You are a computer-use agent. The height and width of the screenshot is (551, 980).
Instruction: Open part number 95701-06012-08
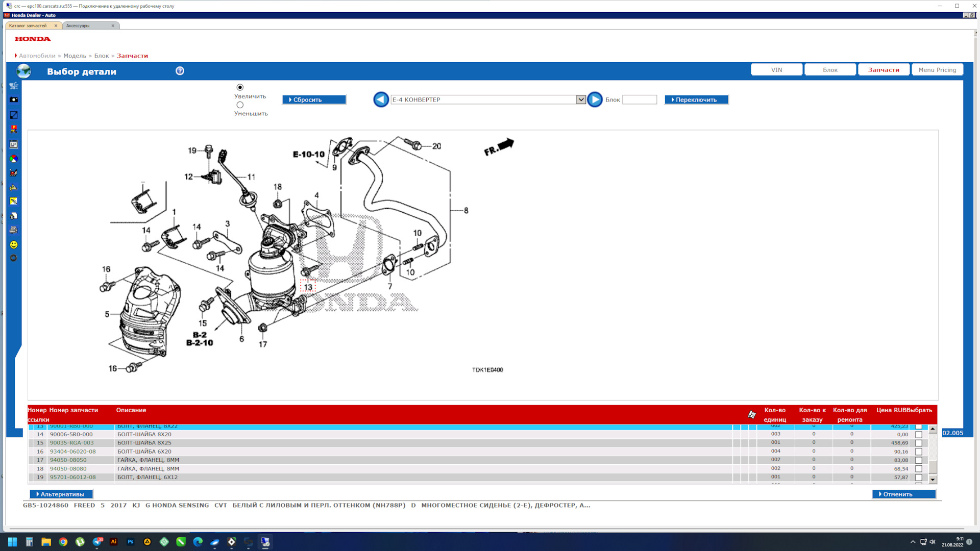[x=72, y=478]
